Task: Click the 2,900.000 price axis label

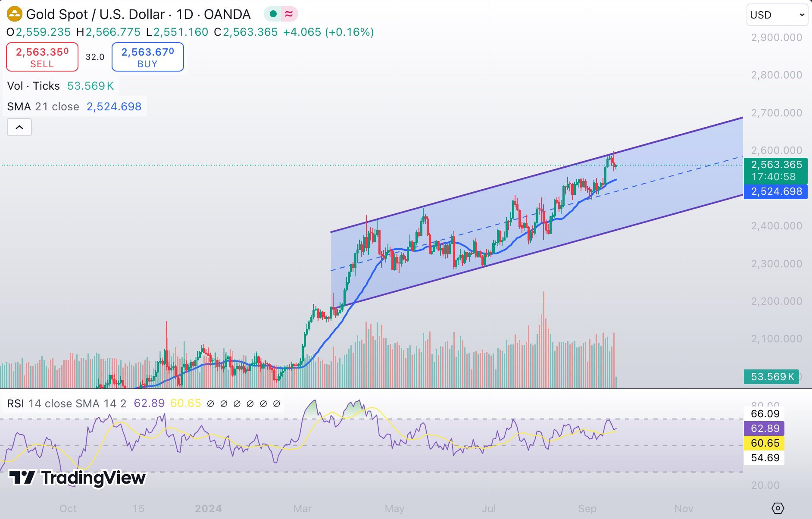Action: [x=777, y=38]
